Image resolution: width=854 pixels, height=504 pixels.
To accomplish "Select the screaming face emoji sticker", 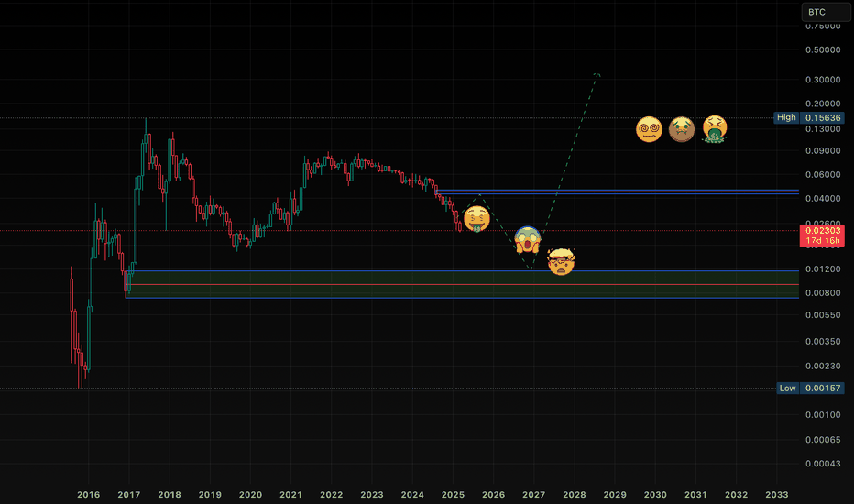I will [527, 240].
